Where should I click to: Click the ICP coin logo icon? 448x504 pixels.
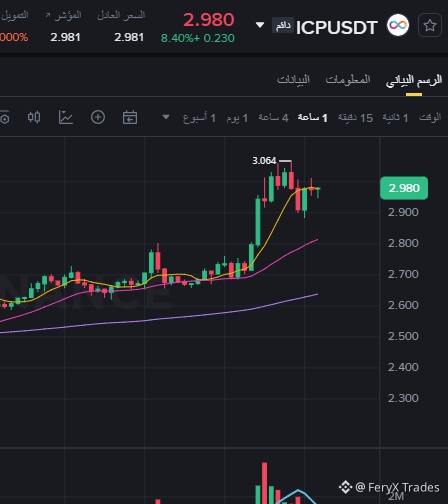click(398, 25)
